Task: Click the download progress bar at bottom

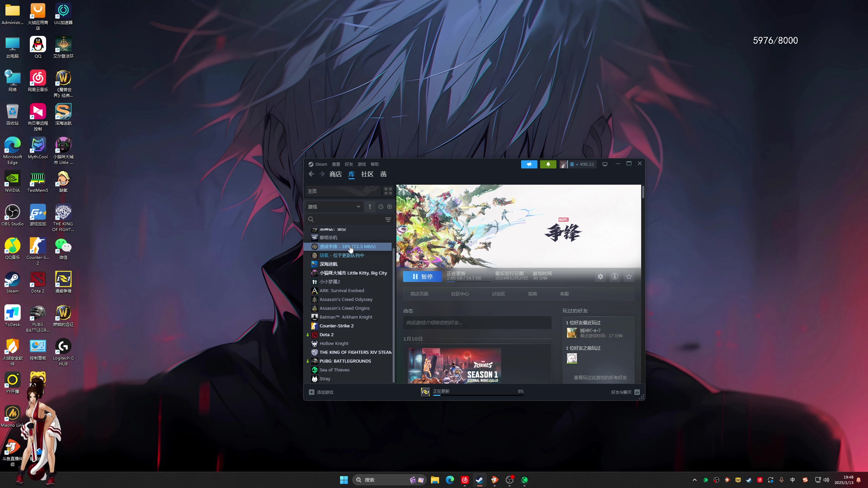Action: [x=478, y=395]
